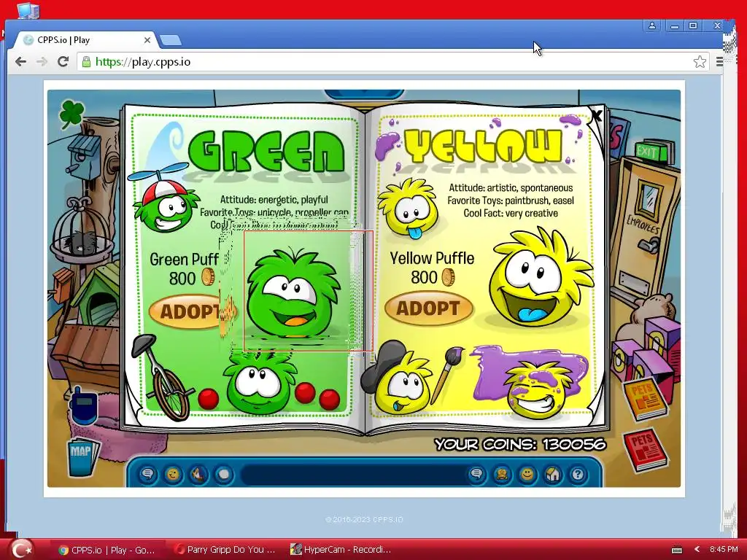Click the snowball throw icon
This screenshot has height=560, width=747.
pyautogui.click(x=223, y=474)
